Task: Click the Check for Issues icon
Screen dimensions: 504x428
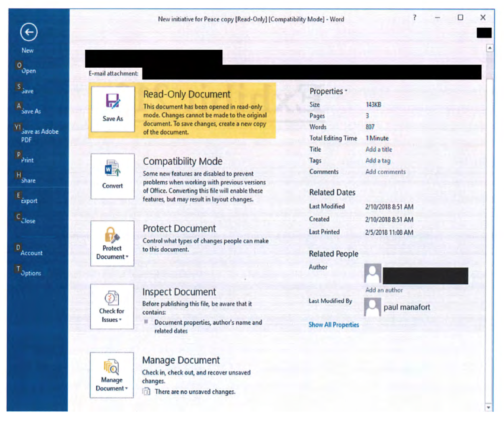Action: click(x=112, y=298)
